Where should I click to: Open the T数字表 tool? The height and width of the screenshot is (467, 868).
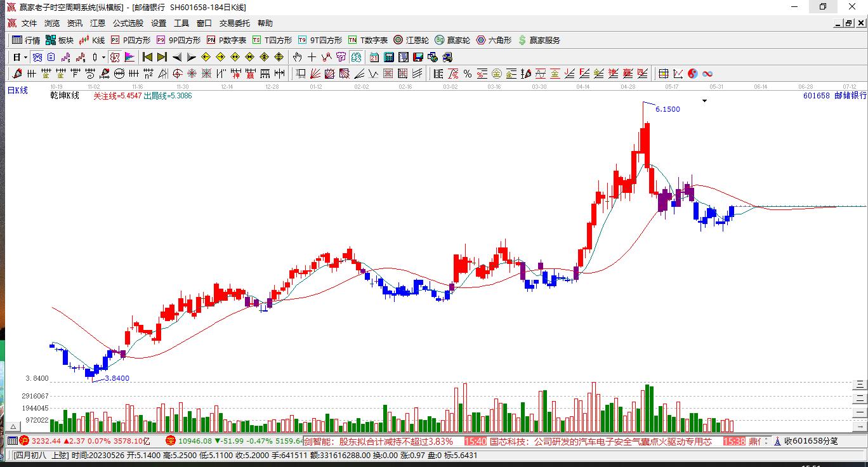pos(367,40)
